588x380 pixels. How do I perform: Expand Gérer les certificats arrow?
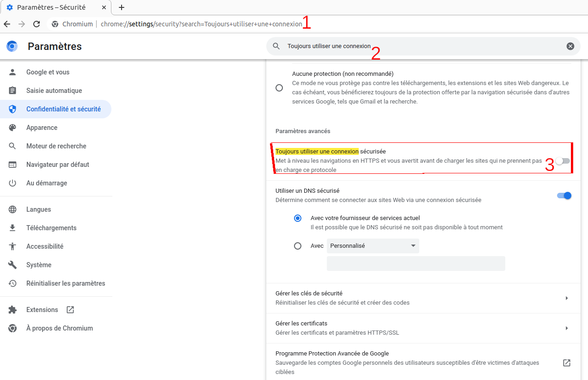tap(566, 328)
